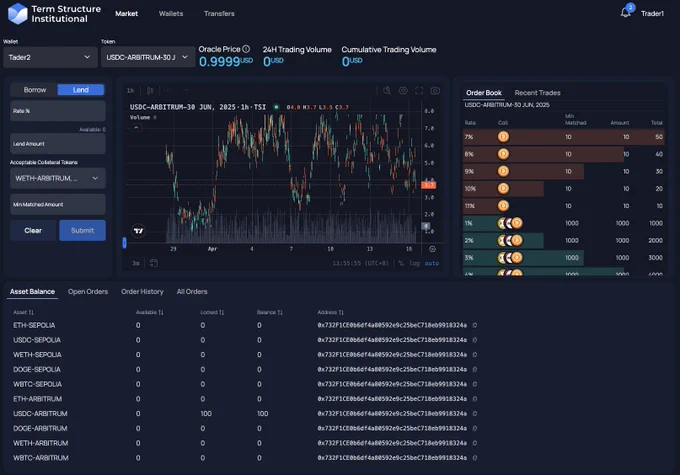Copy the ETH-SEPOLIA address

[x=475, y=325]
